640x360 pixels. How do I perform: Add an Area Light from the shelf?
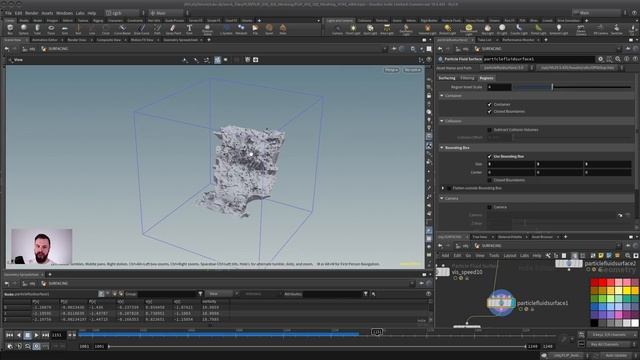coord(387,29)
